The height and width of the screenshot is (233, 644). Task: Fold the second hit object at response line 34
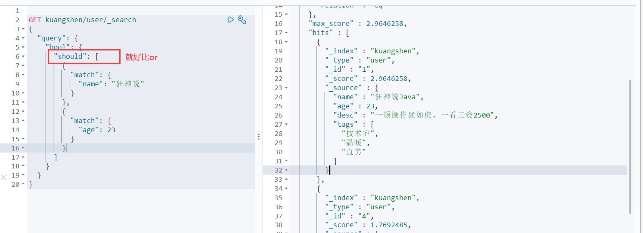(x=287, y=189)
